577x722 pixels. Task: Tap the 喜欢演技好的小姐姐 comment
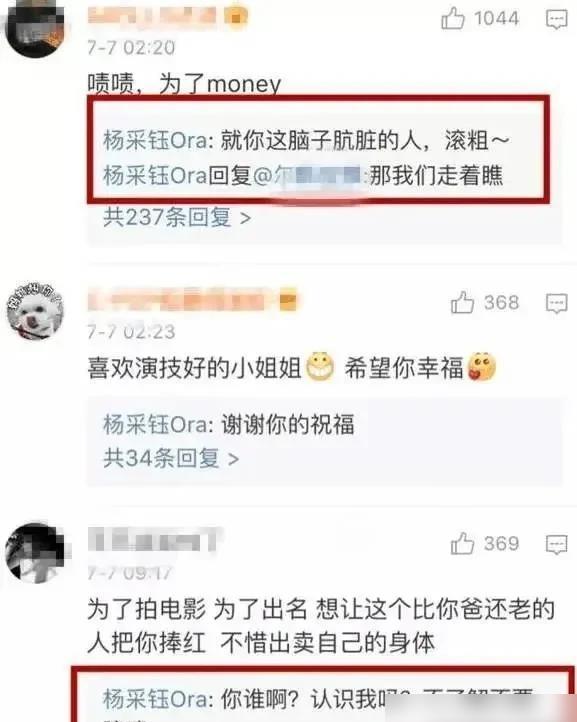292,368
